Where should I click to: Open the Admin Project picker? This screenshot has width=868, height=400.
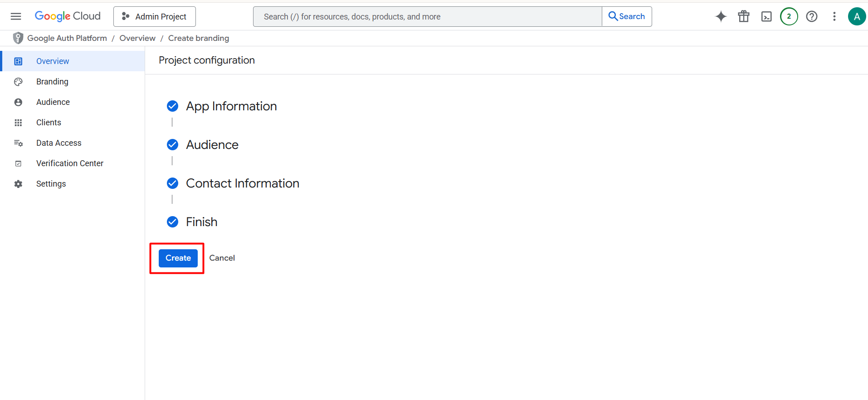point(155,16)
